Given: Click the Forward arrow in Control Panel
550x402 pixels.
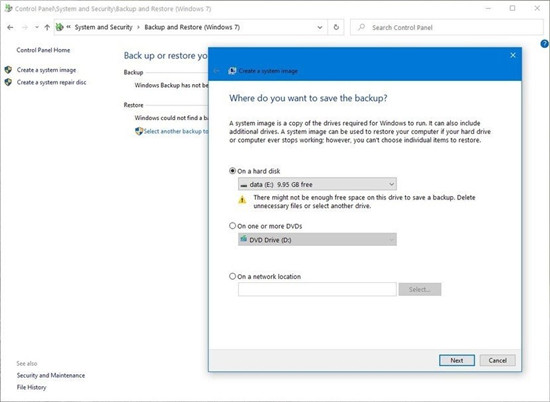Looking at the screenshot, I should tap(25, 27).
